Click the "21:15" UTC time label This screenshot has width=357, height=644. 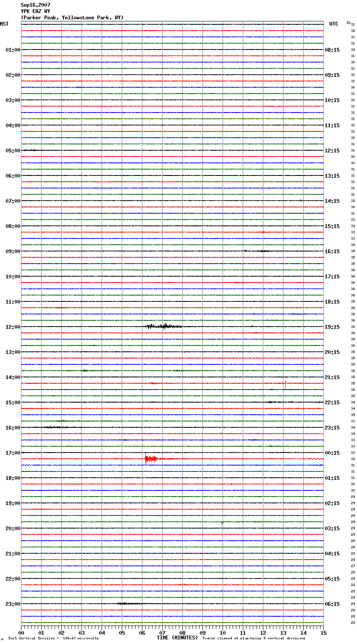click(332, 377)
